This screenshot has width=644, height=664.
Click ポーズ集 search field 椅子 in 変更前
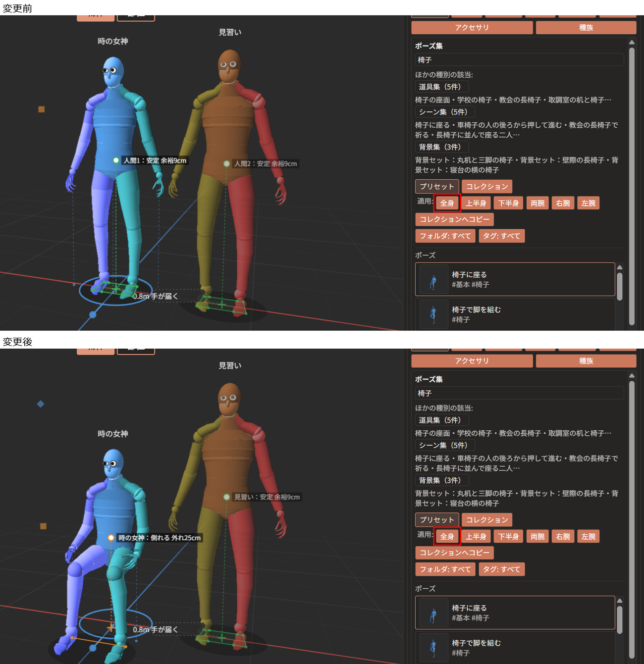click(519, 60)
